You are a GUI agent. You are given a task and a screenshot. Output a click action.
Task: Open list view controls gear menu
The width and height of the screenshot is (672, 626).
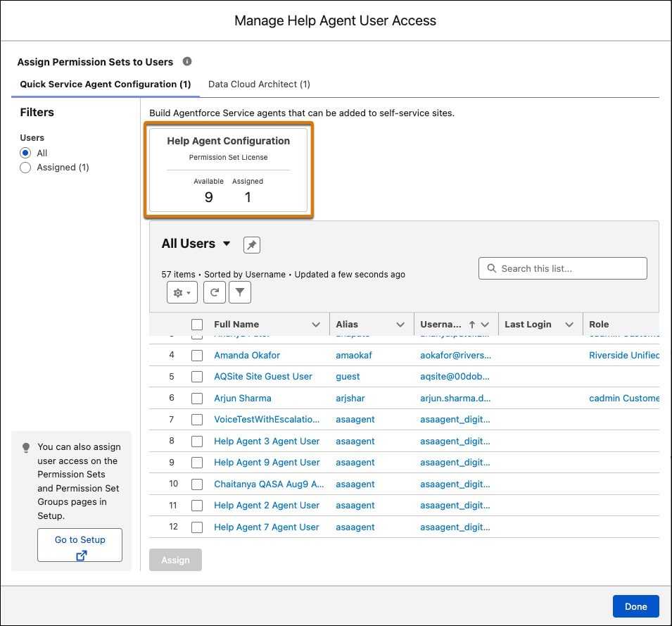pos(182,292)
